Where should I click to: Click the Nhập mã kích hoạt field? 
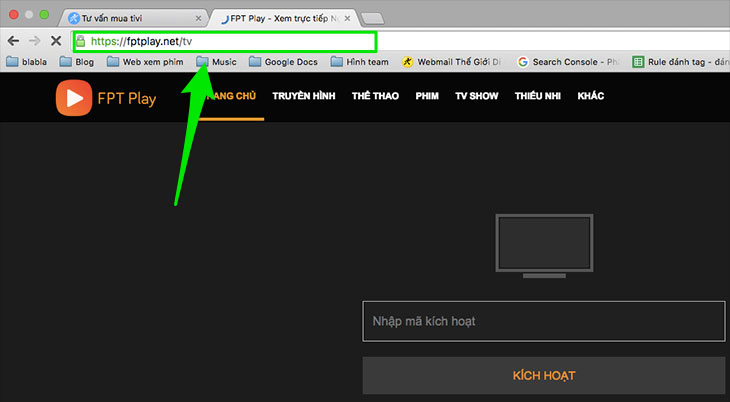click(543, 321)
